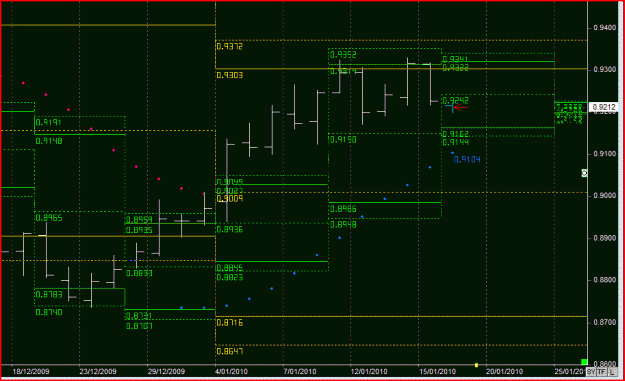Click the small circular marker on the price axis
Image resolution: width=625 pixels, height=381 pixels.
point(584,173)
